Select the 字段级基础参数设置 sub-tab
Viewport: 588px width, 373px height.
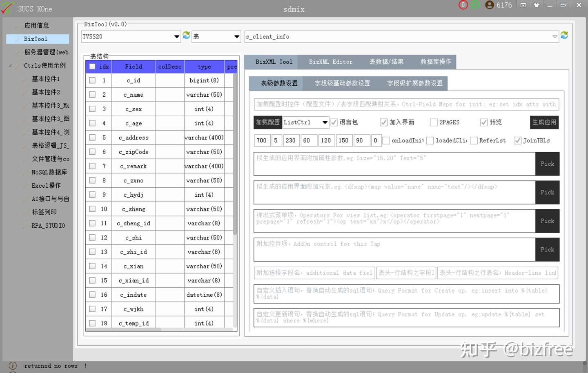(342, 83)
